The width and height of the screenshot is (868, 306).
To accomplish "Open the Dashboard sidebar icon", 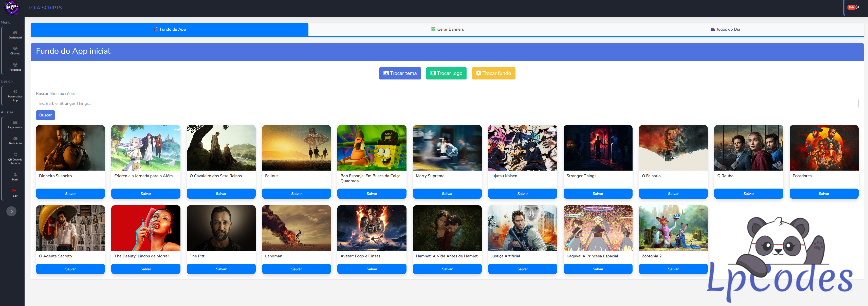I will click(x=15, y=34).
